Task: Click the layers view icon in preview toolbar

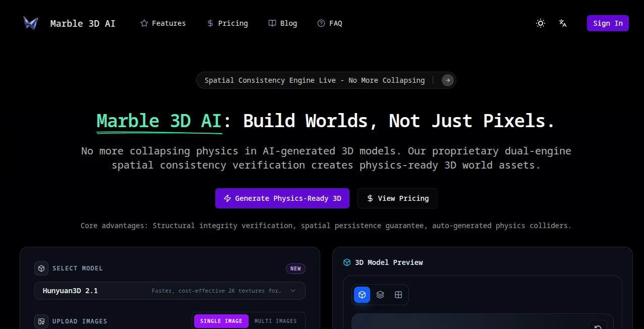Action: pyautogui.click(x=380, y=295)
